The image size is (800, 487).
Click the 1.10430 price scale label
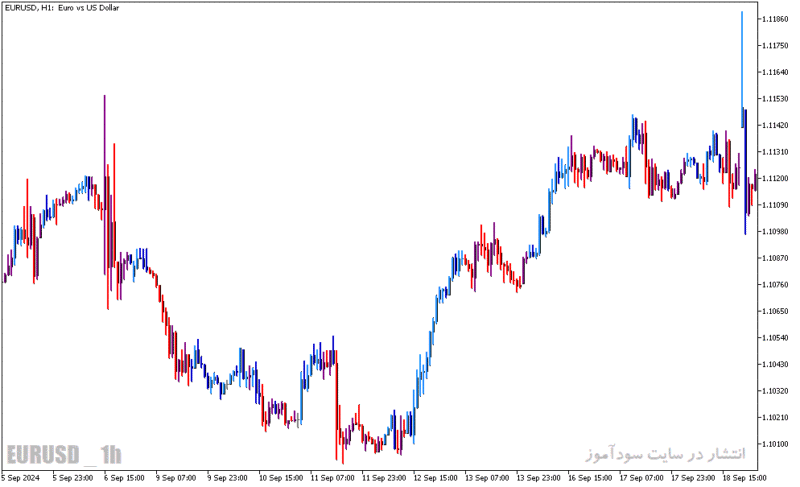774,364
